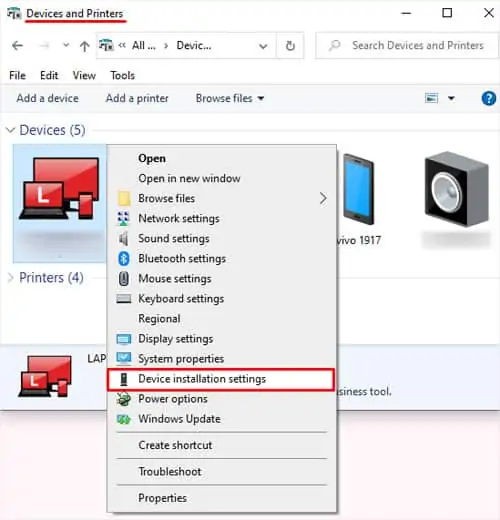Open the recent locations dropdown arrow

(x=66, y=45)
